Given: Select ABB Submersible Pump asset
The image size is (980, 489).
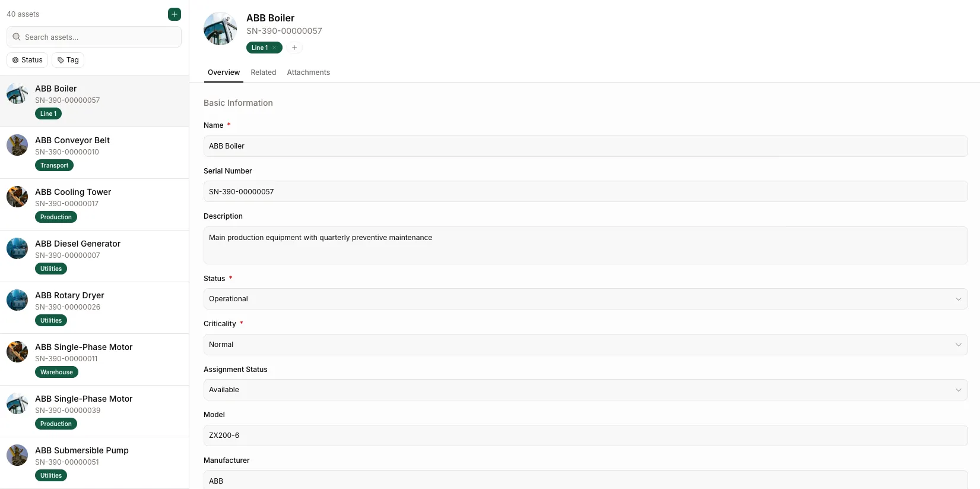Looking at the screenshot, I should [x=94, y=463].
